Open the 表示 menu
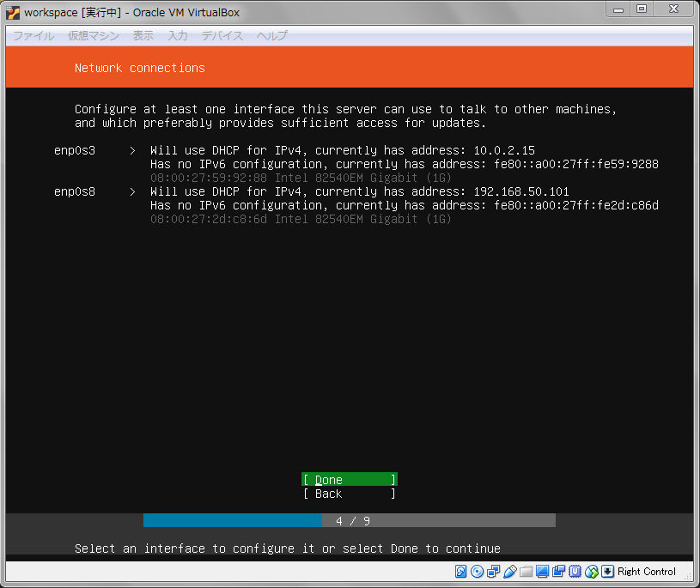The height and width of the screenshot is (588, 700). (143, 36)
